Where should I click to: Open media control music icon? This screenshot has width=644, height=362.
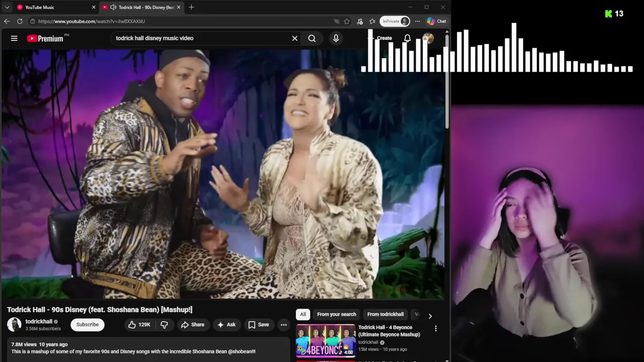[360, 21]
